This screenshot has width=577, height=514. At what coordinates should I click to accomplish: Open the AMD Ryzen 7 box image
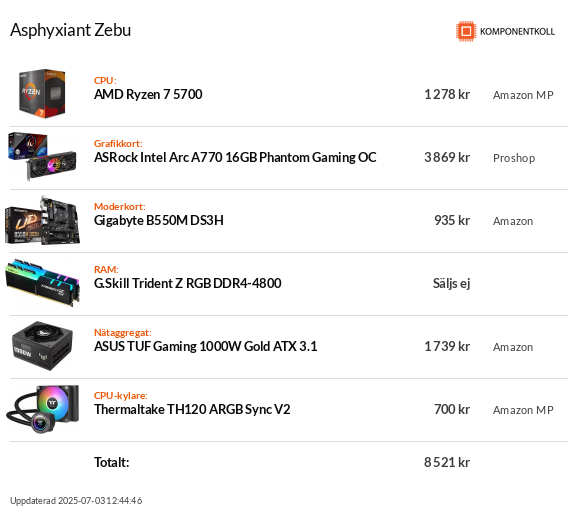(x=42, y=94)
